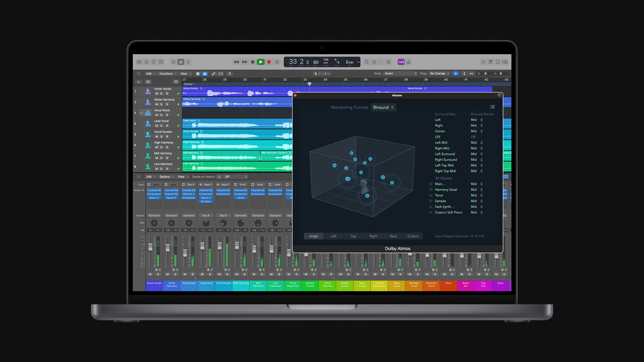644x362 pixels.
Task: Open the Inspector info icon
Action: click(x=147, y=62)
